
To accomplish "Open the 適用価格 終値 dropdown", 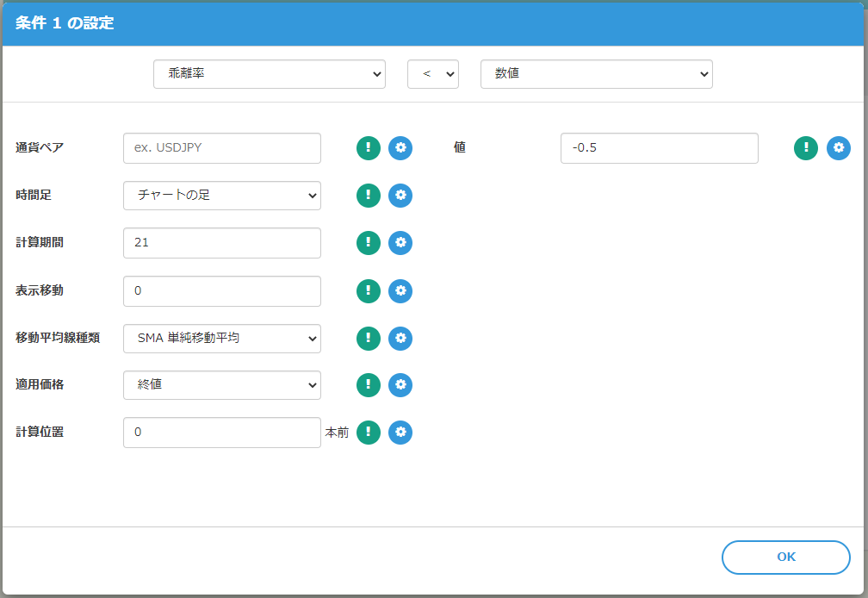I will click(222, 385).
